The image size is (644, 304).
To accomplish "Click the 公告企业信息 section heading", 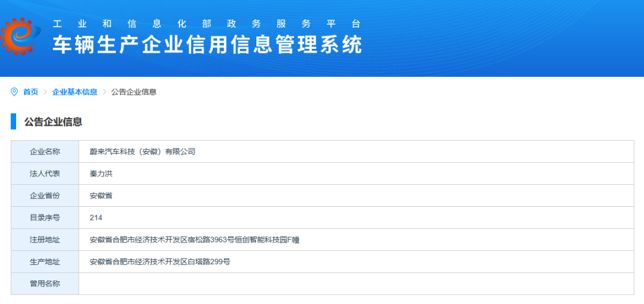I will (x=53, y=122).
